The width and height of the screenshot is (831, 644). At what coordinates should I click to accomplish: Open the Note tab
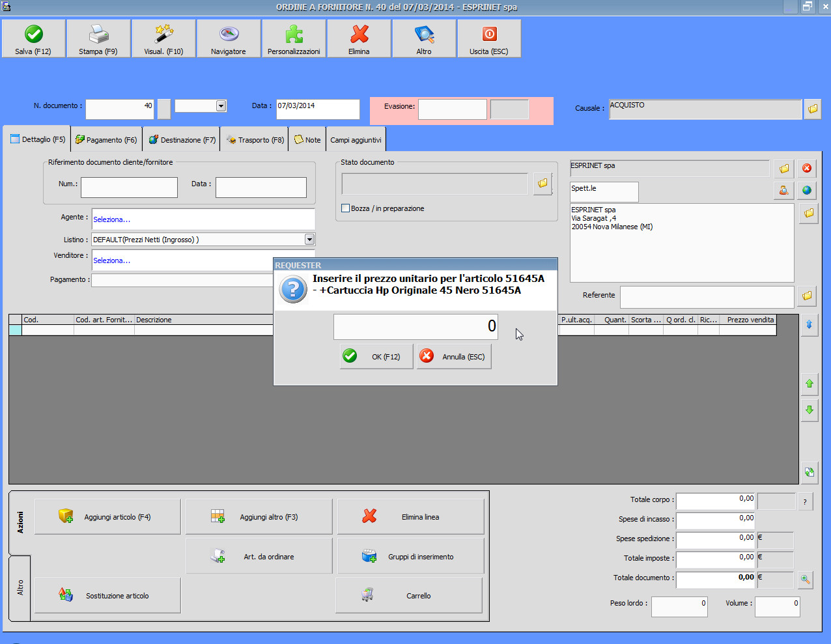click(307, 140)
